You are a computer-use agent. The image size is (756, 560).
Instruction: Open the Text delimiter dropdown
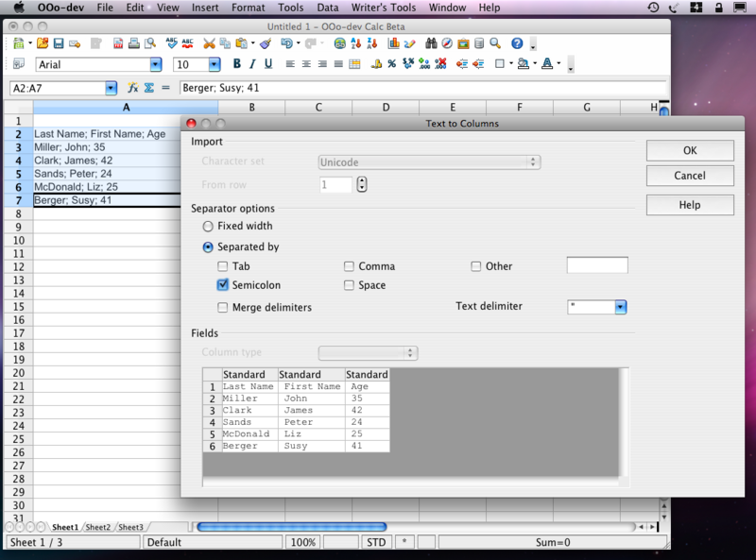tap(620, 307)
